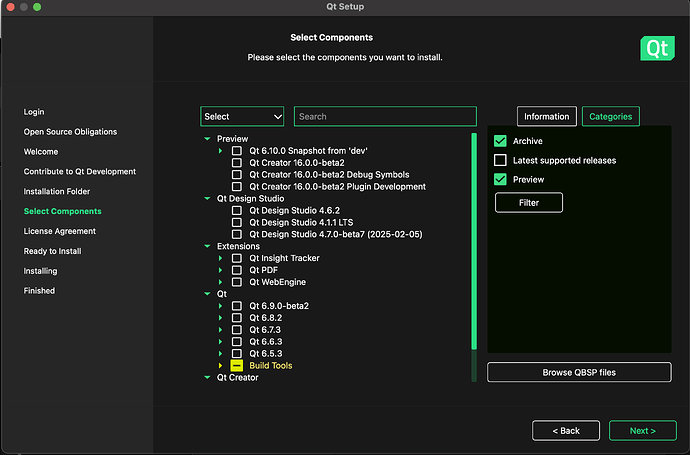Check the Qt 6.8.2 checkbox
690x455 pixels.
[x=237, y=317]
